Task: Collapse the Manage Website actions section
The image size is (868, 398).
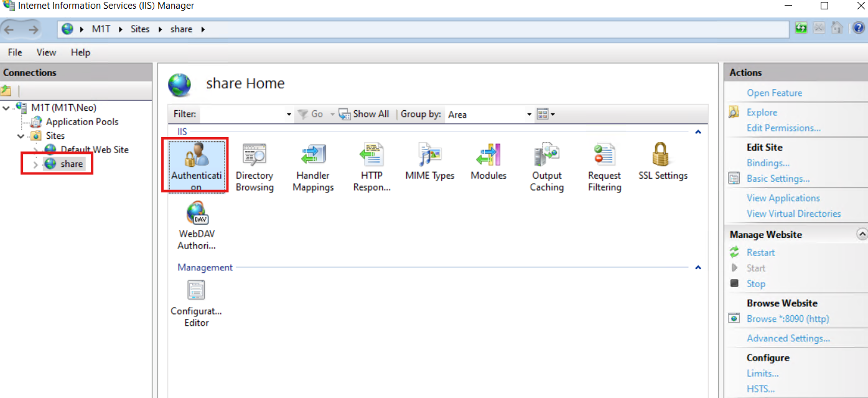Action: click(x=862, y=234)
